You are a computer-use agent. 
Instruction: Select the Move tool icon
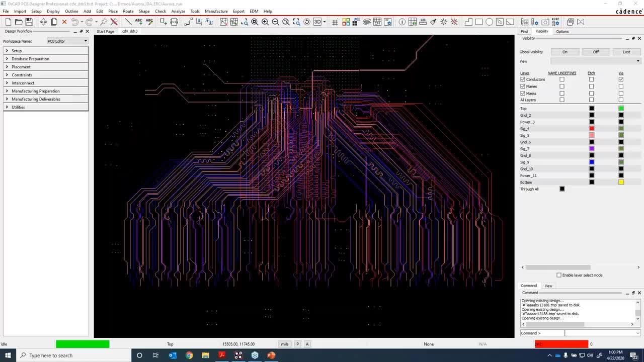coord(43,22)
